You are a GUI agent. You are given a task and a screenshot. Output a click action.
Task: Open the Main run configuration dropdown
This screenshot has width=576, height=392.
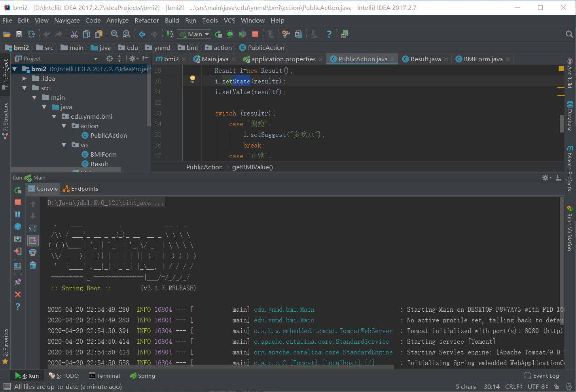(194, 34)
